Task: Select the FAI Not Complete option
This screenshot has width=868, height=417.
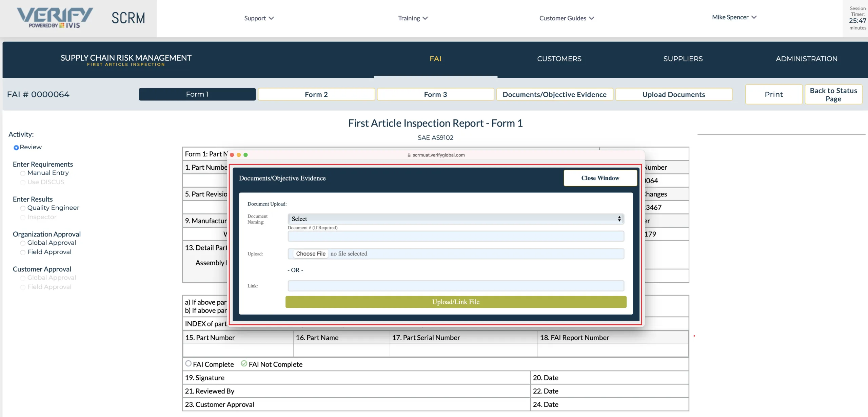Action: (x=244, y=363)
